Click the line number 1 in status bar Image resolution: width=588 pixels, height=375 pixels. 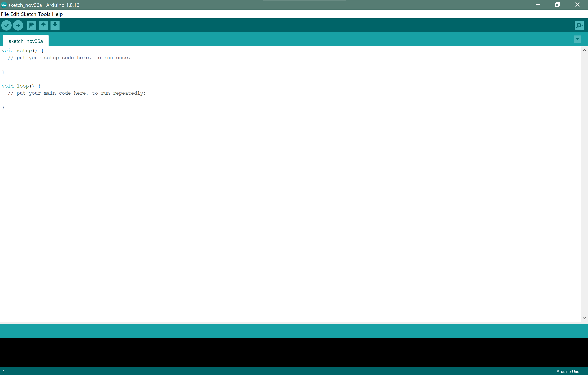click(4, 371)
